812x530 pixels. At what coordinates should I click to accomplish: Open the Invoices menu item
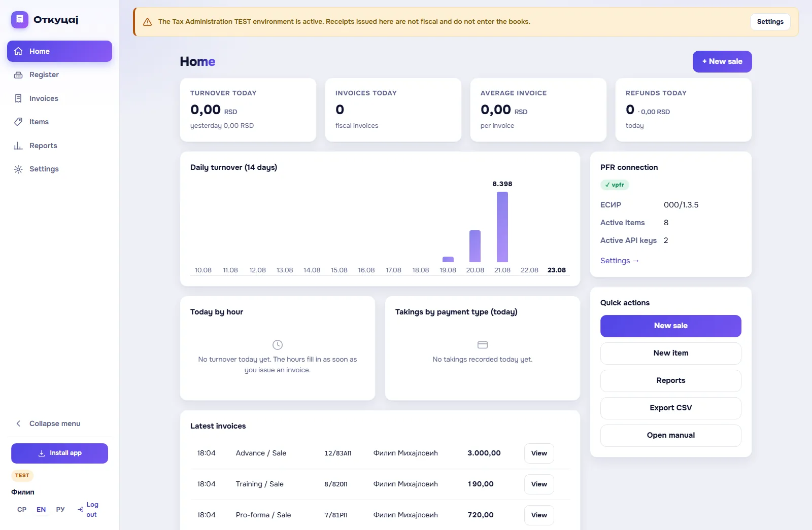(59, 98)
